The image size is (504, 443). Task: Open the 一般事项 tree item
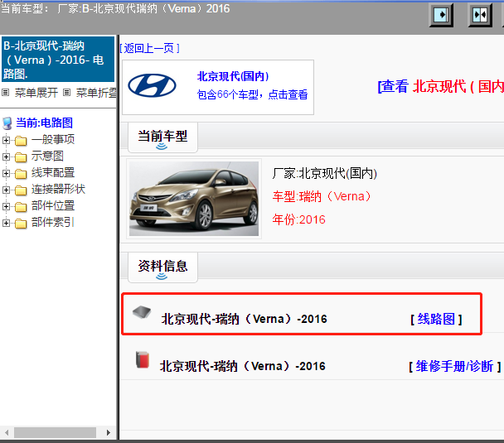(x=53, y=140)
